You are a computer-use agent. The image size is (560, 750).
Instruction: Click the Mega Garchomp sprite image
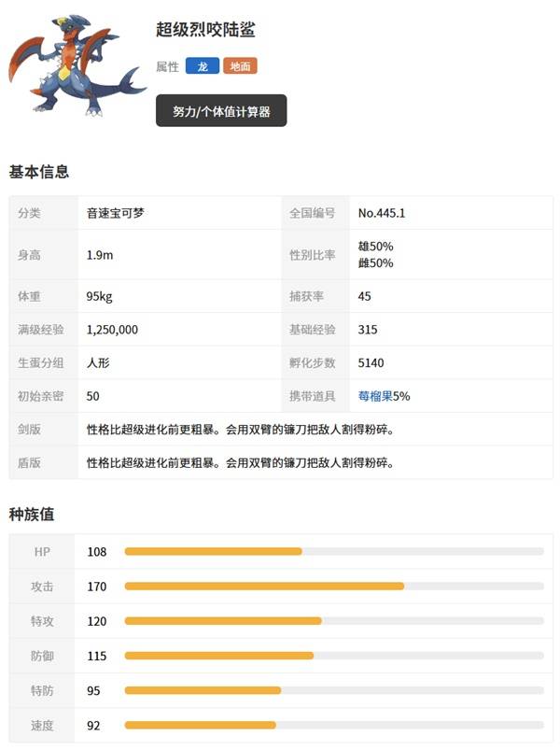[70, 65]
